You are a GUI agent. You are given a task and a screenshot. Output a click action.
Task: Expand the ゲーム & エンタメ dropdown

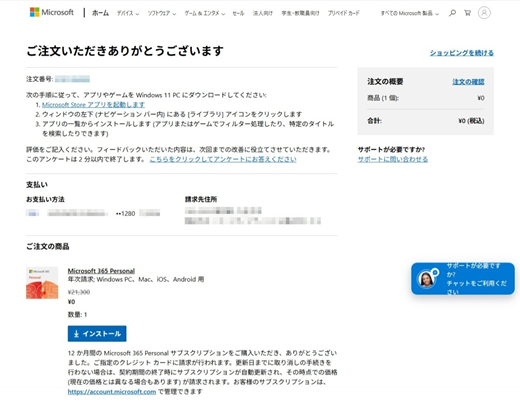click(205, 14)
